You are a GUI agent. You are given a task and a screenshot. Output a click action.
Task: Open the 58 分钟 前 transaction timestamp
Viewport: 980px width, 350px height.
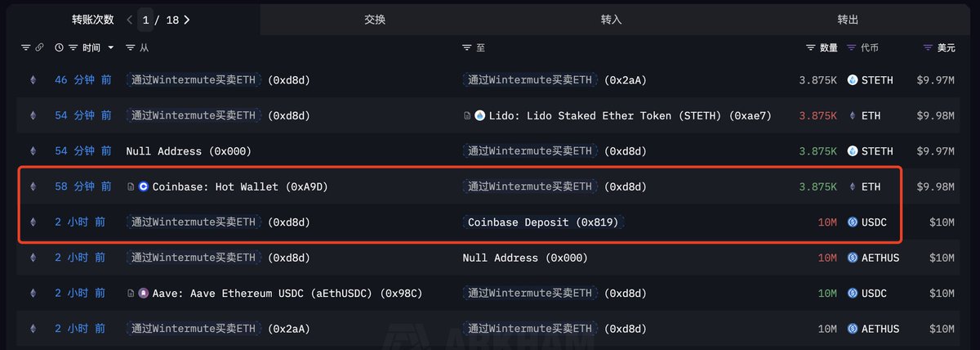[83, 186]
